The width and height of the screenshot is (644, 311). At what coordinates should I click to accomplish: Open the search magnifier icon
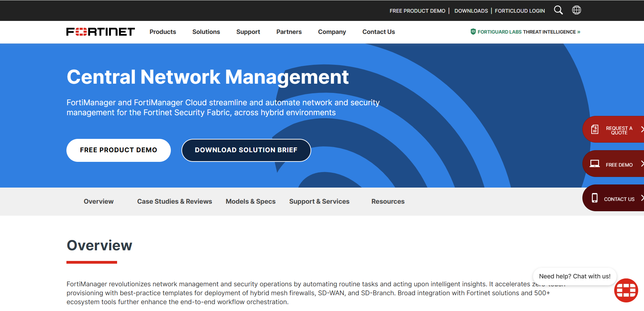point(558,10)
